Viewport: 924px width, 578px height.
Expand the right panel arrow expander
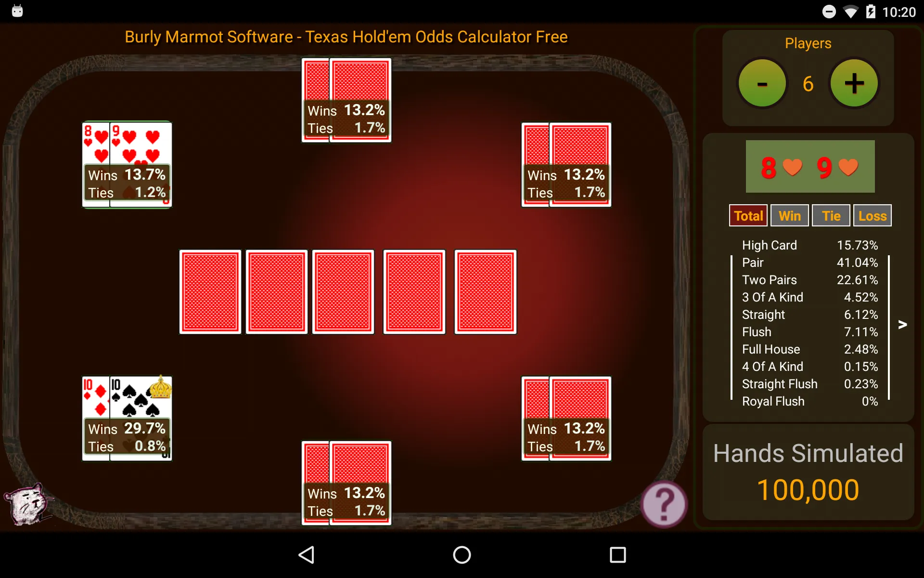pos(903,324)
